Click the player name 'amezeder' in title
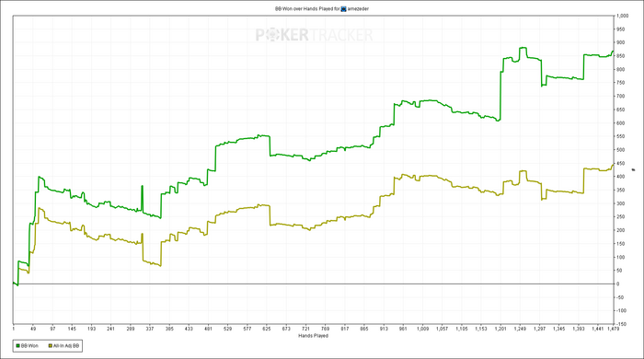 [358, 8]
